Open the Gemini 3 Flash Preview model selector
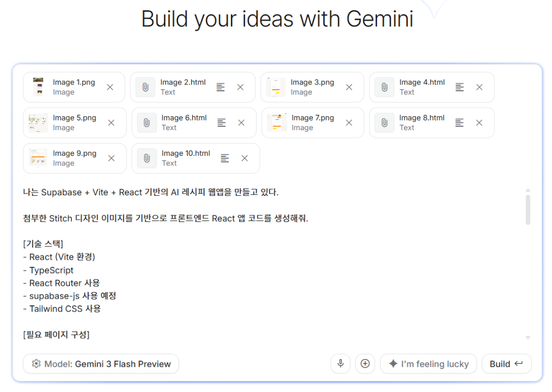Viewport: 552px width, 392px height. pyautogui.click(x=101, y=364)
